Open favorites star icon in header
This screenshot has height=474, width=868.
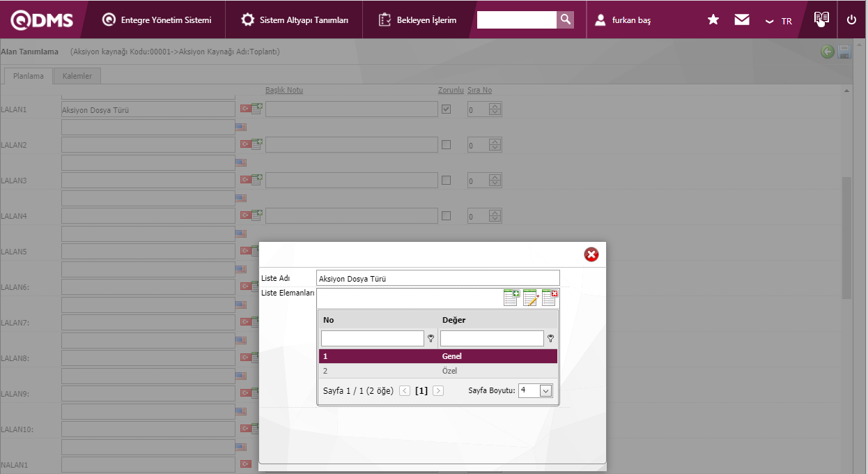pyautogui.click(x=713, y=20)
